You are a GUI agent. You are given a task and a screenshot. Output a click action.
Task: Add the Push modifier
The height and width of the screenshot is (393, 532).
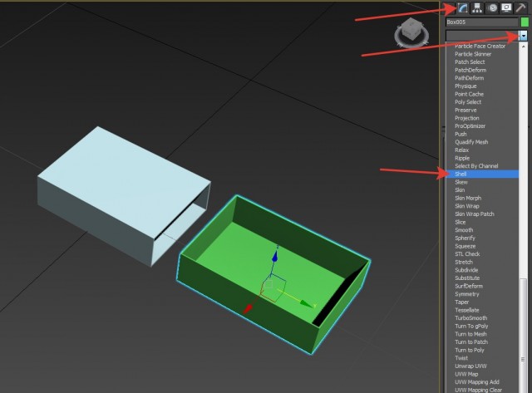461,135
